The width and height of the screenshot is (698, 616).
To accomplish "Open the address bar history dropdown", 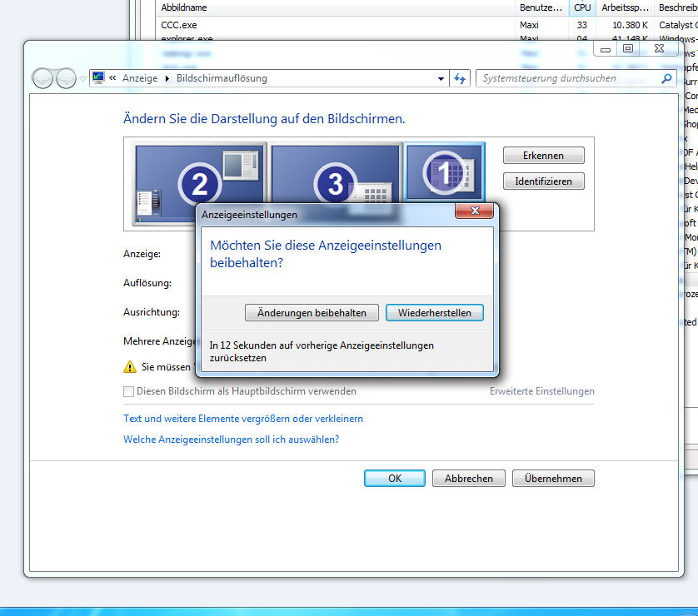I will point(441,79).
